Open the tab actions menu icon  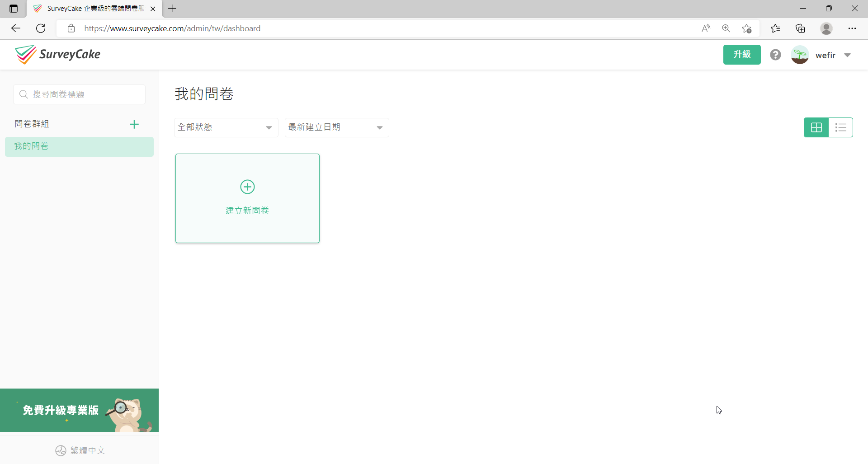tap(14, 9)
